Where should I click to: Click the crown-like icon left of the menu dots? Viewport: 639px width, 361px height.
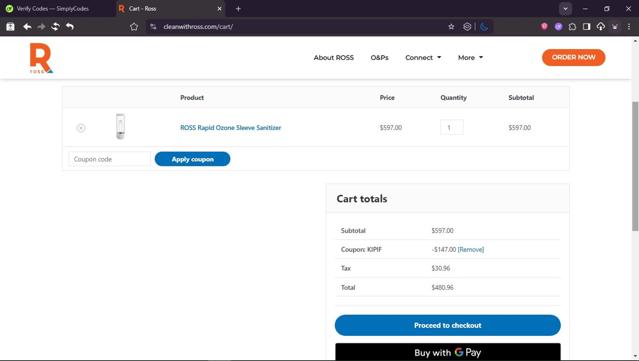click(615, 26)
